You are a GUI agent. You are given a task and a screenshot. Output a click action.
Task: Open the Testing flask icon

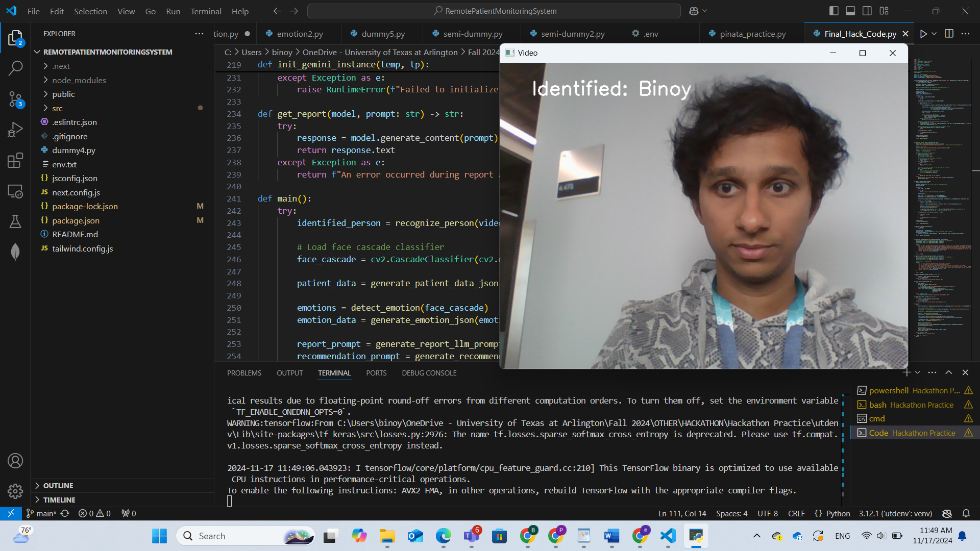(x=15, y=221)
